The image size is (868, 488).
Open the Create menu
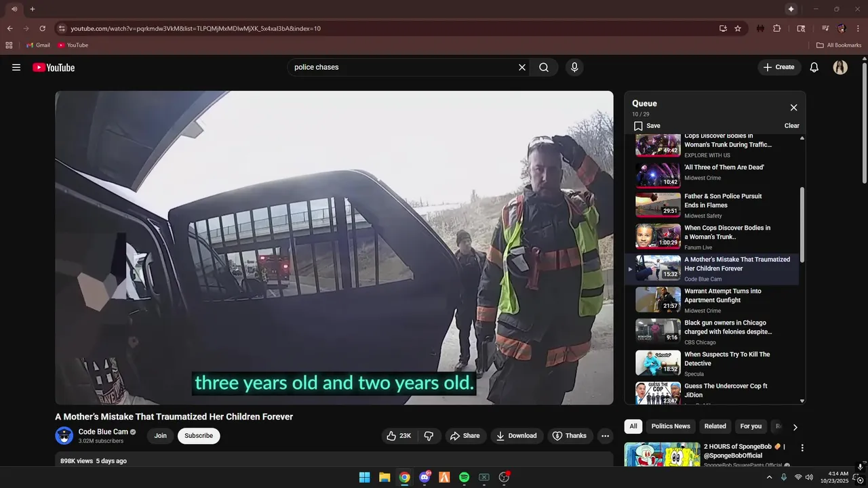pos(779,67)
